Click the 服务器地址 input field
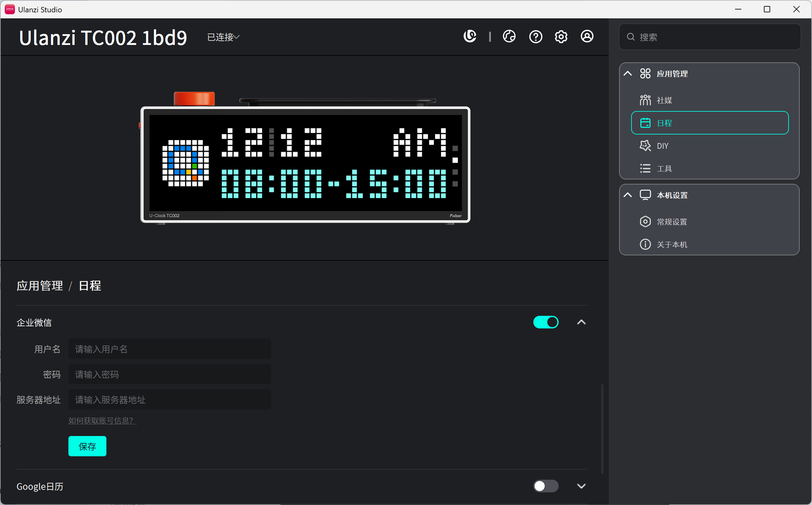The image size is (812, 505). point(169,399)
